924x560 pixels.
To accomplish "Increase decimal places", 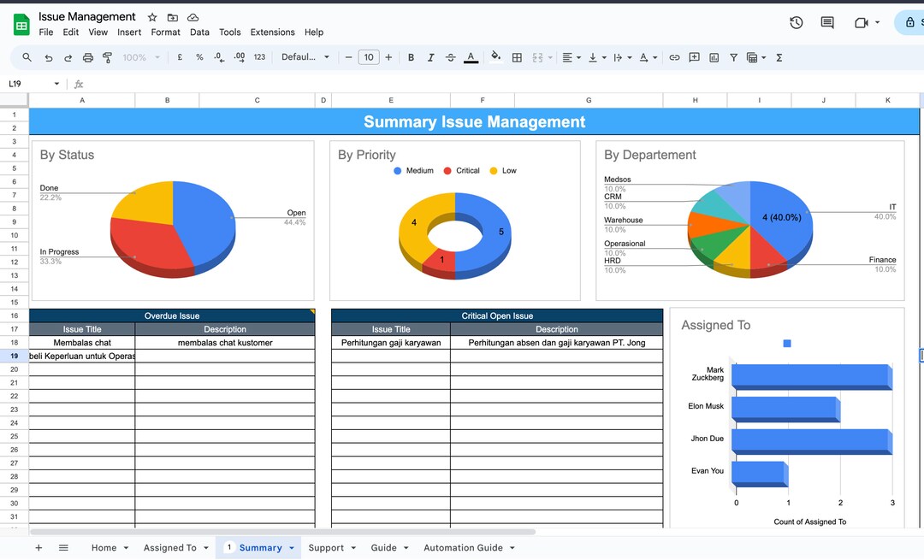I will pos(238,57).
